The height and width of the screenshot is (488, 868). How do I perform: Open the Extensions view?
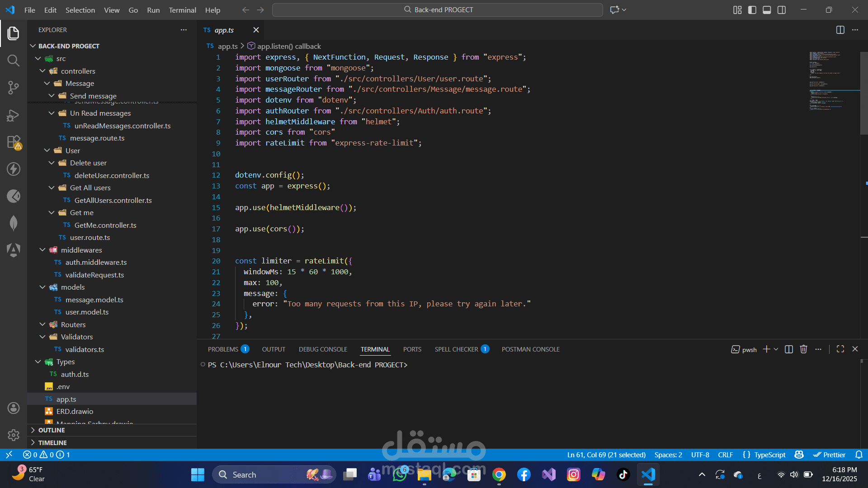[14, 142]
